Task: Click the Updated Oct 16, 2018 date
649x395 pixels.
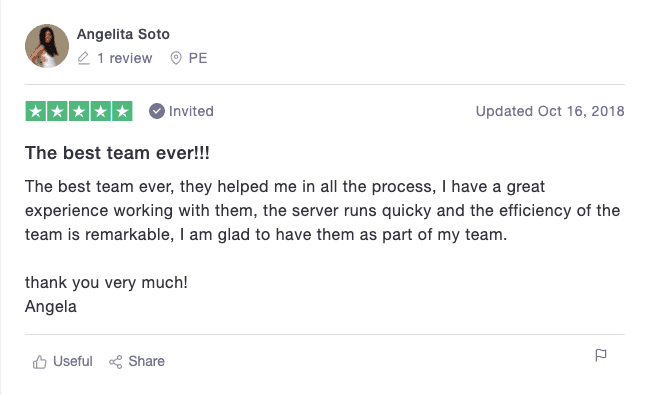Action: click(x=550, y=111)
